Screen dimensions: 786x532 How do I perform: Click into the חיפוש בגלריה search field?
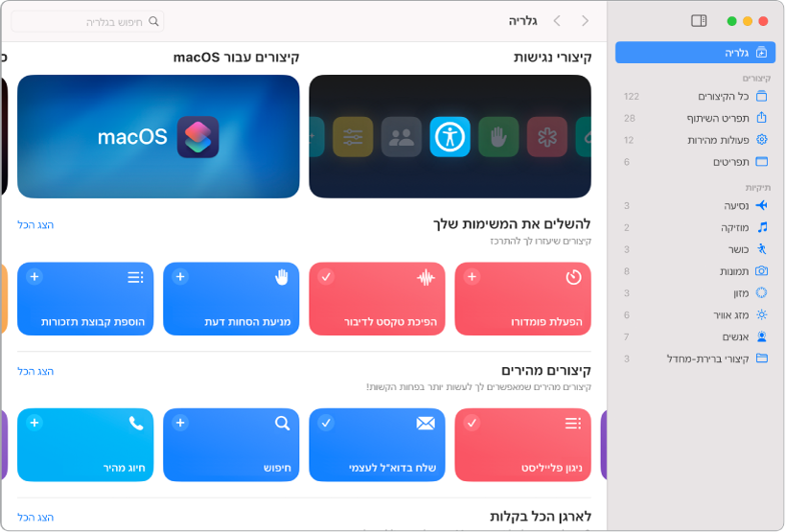point(88,21)
